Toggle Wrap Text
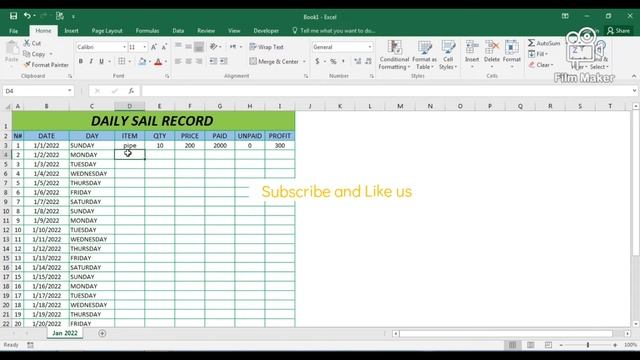The width and height of the screenshot is (640, 360). point(266,47)
